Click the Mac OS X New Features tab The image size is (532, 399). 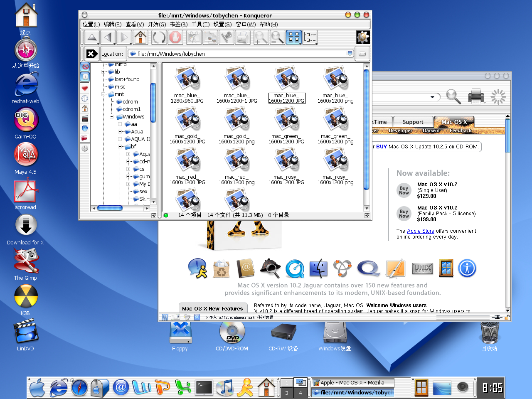212,308
